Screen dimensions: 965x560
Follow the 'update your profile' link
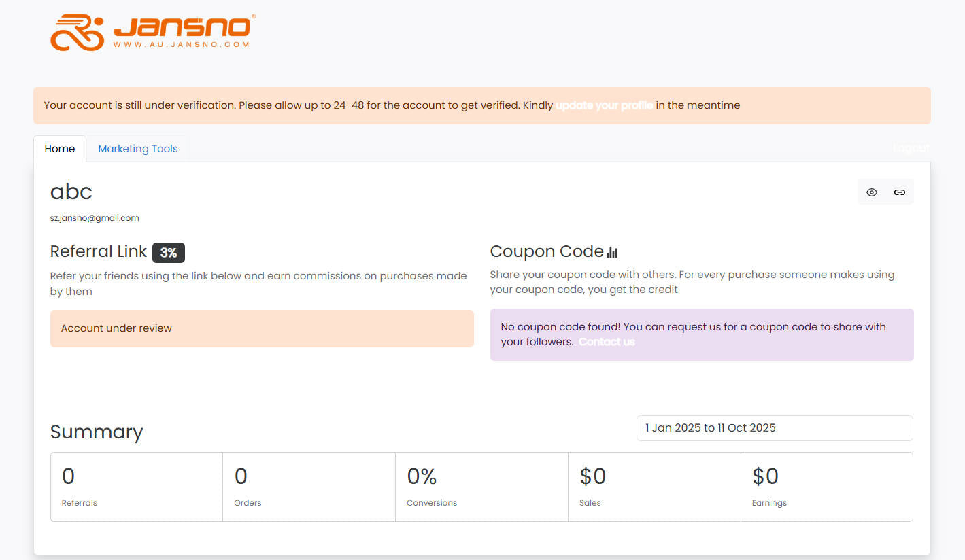(604, 105)
